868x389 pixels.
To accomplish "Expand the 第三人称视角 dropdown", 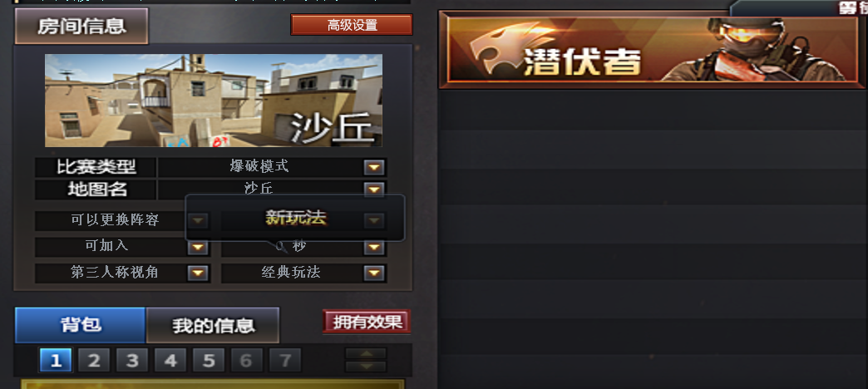I will pyautogui.click(x=198, y=273).
